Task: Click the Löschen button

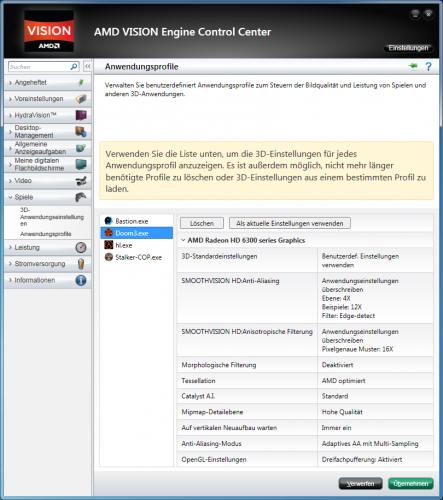Action: pos(202,223)
